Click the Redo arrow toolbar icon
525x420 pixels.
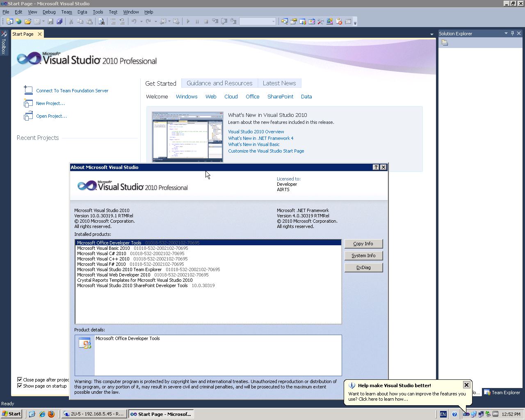tap(148, 21)
